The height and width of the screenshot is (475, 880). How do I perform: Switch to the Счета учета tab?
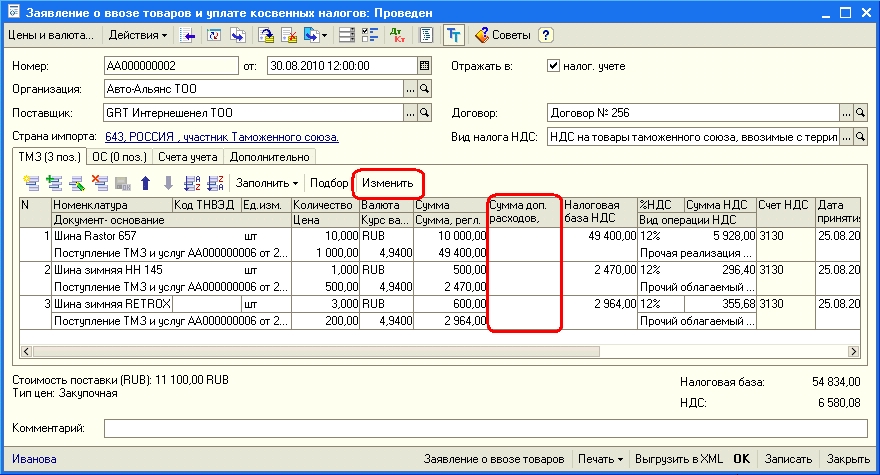(x=189, y=156)
